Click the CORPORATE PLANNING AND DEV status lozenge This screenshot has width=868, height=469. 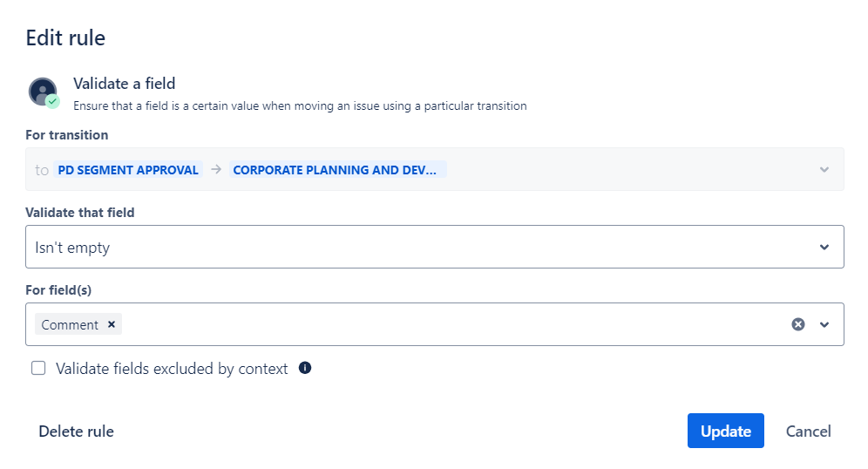coord(336,170)
